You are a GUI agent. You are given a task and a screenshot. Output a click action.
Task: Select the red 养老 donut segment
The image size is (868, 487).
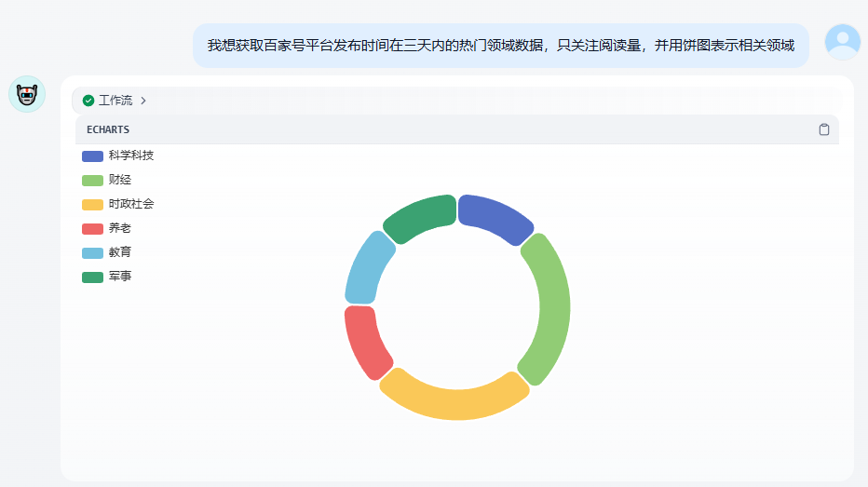tap(365, 340)
